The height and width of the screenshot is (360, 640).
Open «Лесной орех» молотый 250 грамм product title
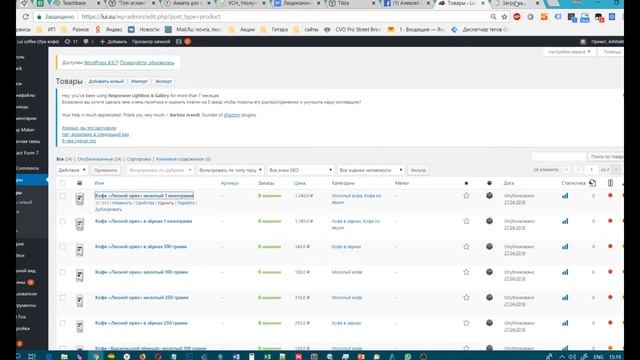click(x=142, y=298)
